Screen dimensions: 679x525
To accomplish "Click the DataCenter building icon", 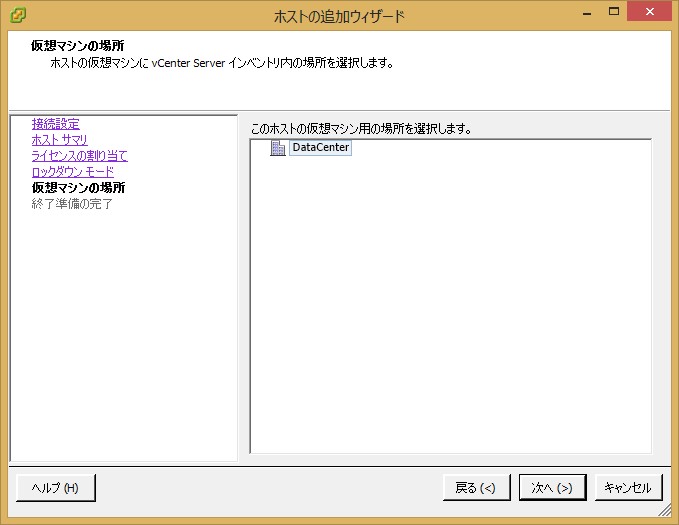I will 278,148.
